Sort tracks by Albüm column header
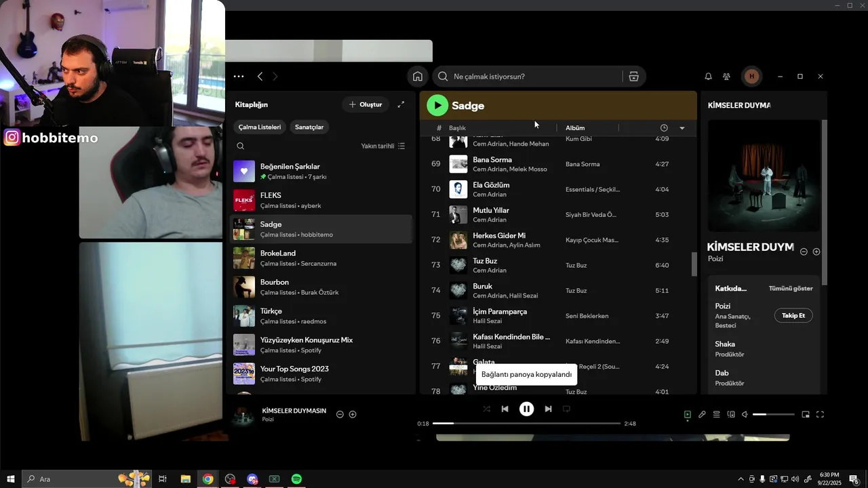868x488 pixels. tap(575, 128)
